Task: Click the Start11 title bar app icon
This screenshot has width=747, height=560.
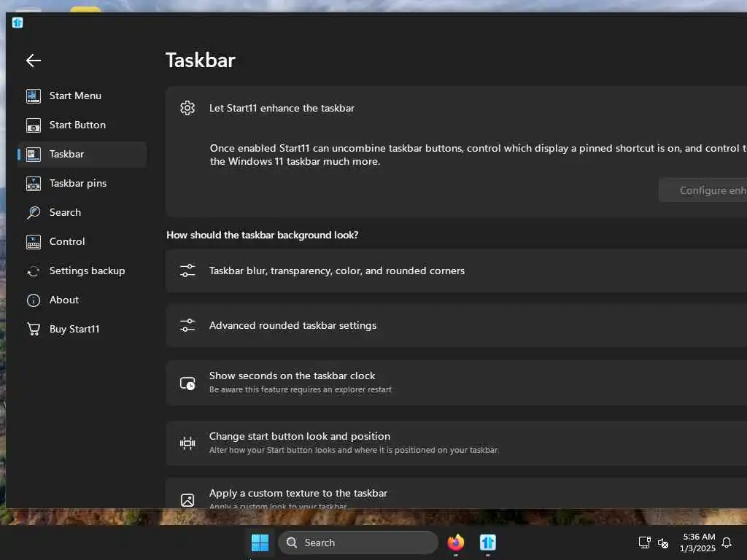Action: 18,23
